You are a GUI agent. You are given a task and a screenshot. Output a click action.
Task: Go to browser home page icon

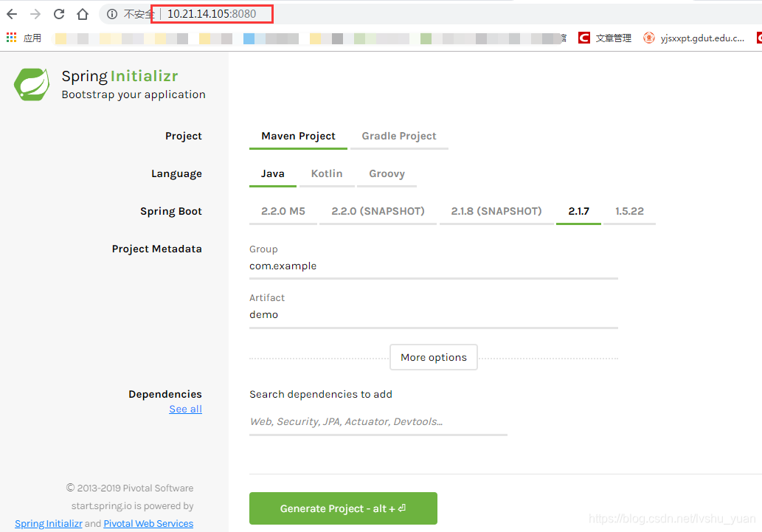[x=83, y=14]
